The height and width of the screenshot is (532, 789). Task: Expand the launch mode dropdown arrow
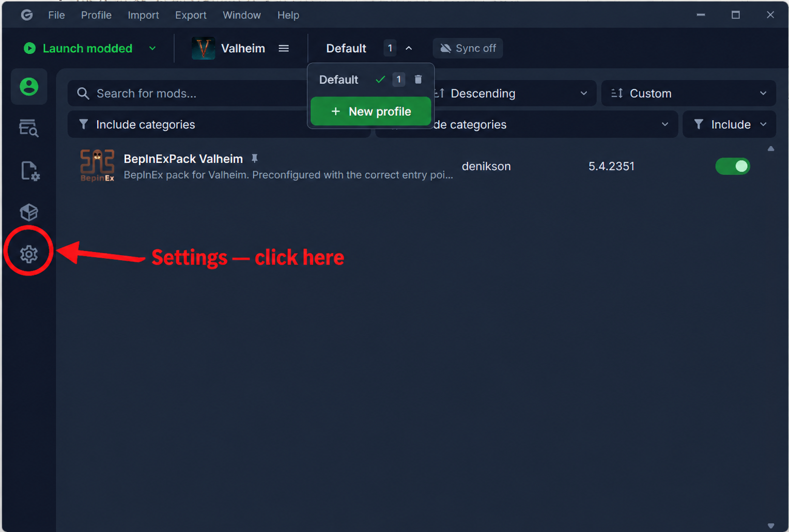pyautogui.click(x=152, y=48)
